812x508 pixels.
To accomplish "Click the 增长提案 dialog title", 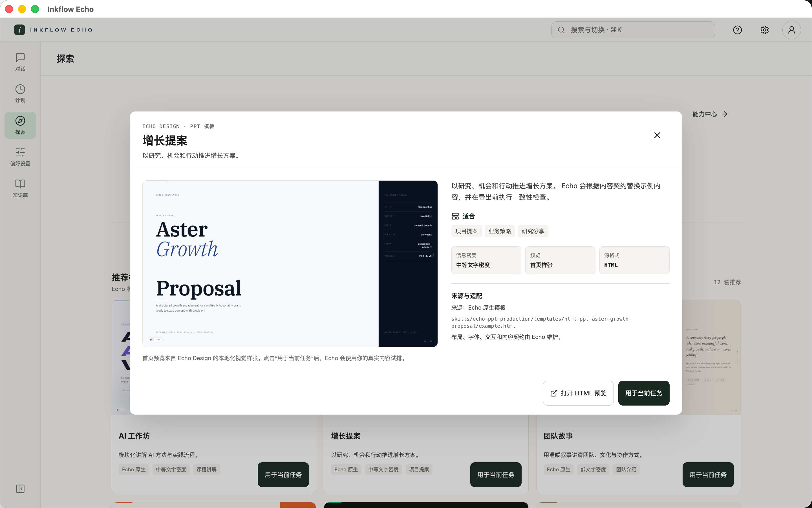I will 165,141.
